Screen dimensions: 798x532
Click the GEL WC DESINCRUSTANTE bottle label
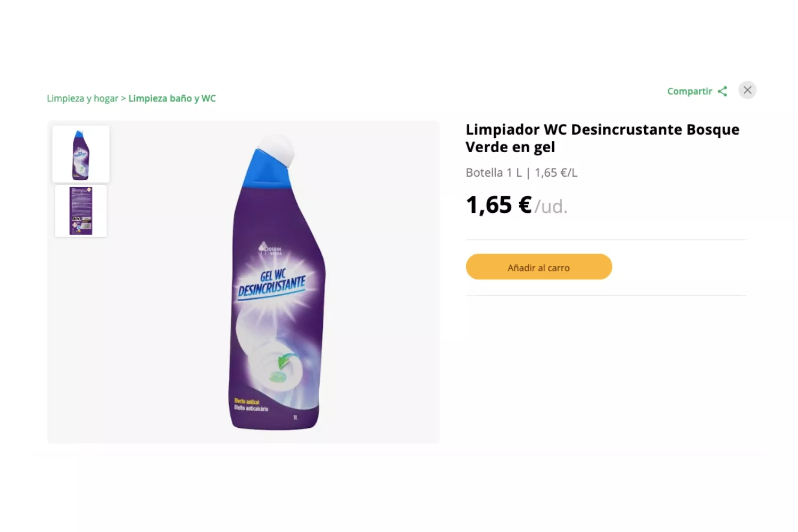(272, 284)
